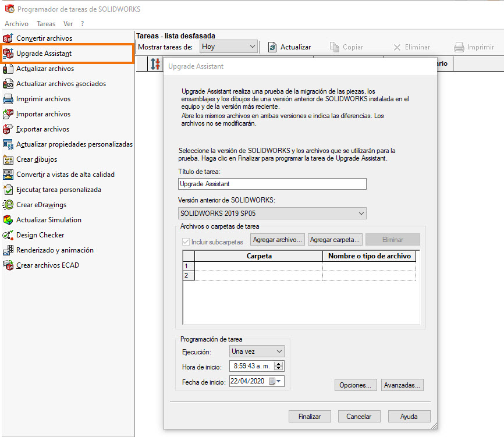504x437 pixels.
Task: Click the dialog resize grip corner
Action: click(434, 426)
